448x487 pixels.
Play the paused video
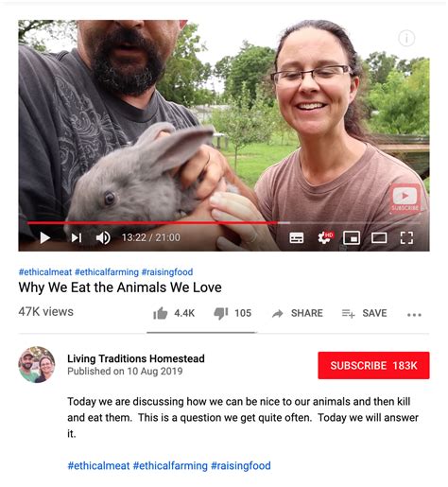point(45,238)
